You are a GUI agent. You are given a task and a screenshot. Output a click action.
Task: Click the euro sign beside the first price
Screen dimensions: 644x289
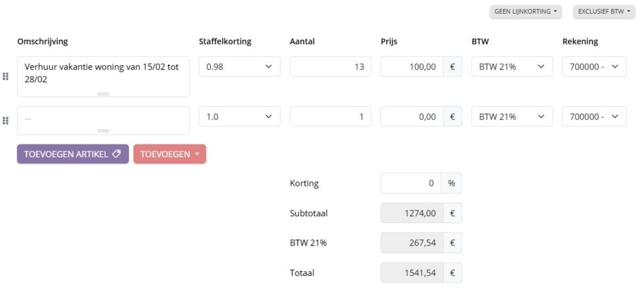452,67
